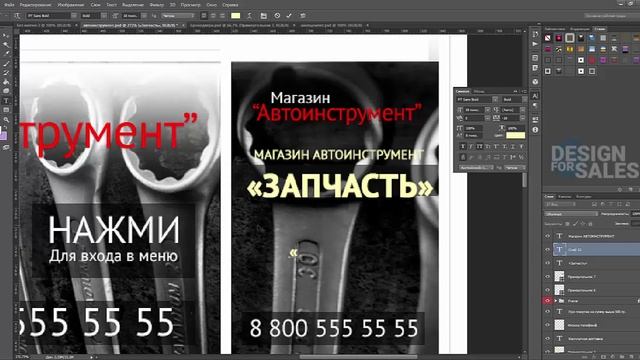This screenshot has height=360, width=640.
Task: Open the Изображение menu
Action: (71, 5)
